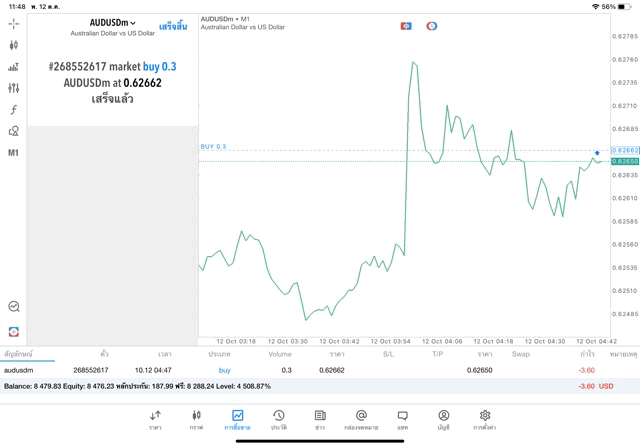Click the blue buy type cell
This screenshot has height=447, width=640.
pyautogui.click(x=224, y=370)
